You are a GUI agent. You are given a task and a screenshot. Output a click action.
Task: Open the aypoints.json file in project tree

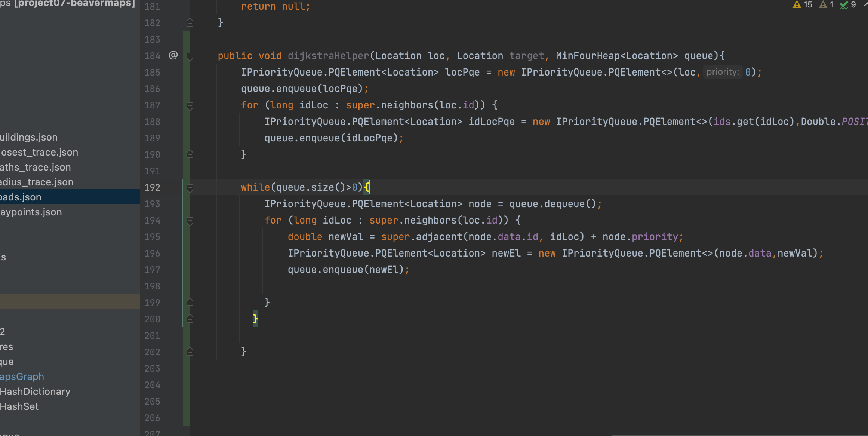[31, 212]
